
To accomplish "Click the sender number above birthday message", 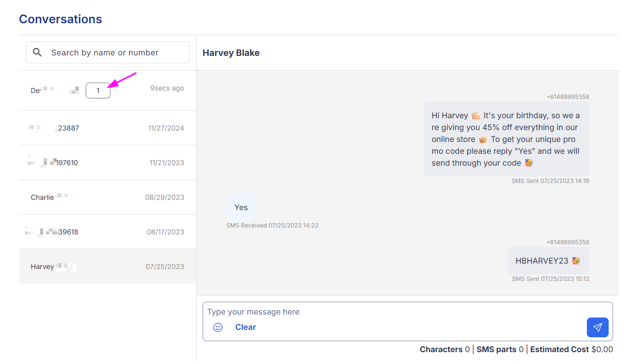I will click(568, 97).
